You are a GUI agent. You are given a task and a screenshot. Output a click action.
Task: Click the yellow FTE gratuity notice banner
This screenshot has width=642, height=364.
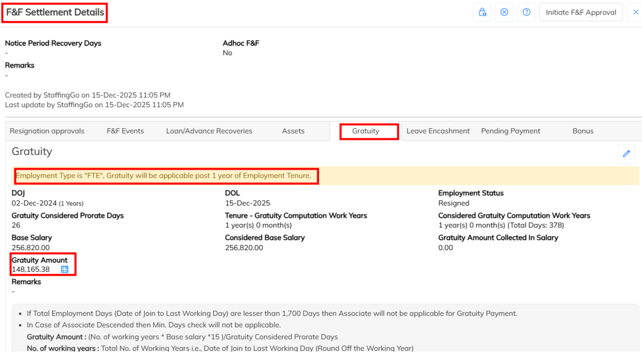163,176
